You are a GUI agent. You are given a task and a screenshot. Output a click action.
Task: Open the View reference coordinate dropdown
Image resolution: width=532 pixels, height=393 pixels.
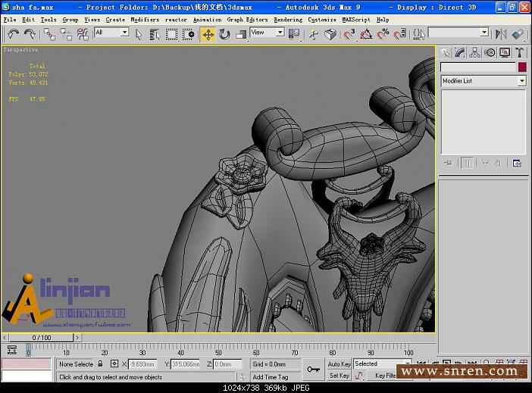(x=267, y=33)
